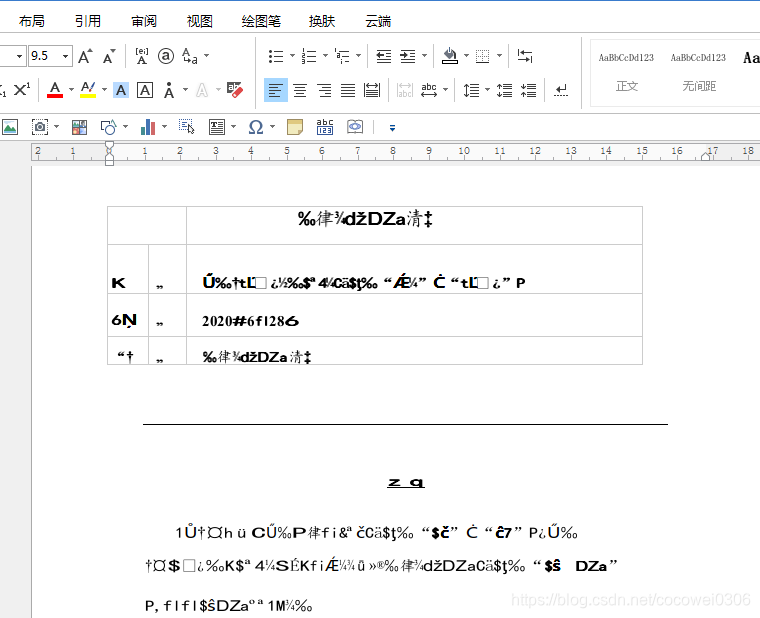Click the table cell containing 2020#6f1286
The width and height of the screenshot is (760, 618).
[x=414, y=316]
